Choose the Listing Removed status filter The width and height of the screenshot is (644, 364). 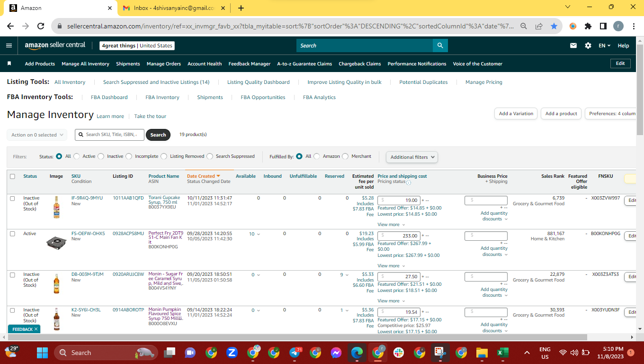tap(164, 156)
